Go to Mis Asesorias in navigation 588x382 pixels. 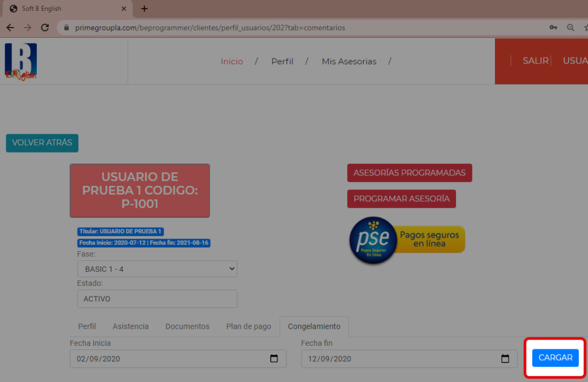[349, 61]
